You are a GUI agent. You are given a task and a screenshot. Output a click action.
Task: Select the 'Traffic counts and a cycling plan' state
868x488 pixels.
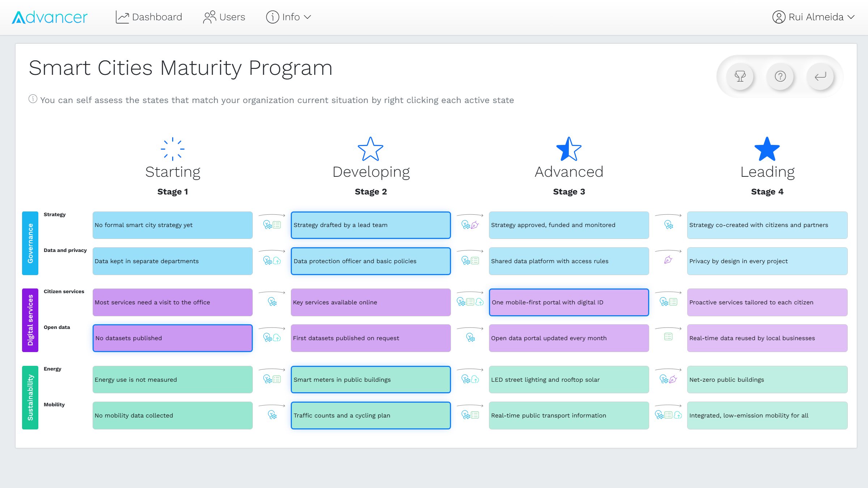371,415
